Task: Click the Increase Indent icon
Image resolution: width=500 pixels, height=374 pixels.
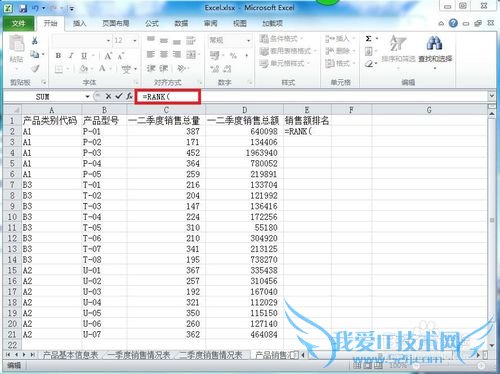Action: click(x=164, y=68)
